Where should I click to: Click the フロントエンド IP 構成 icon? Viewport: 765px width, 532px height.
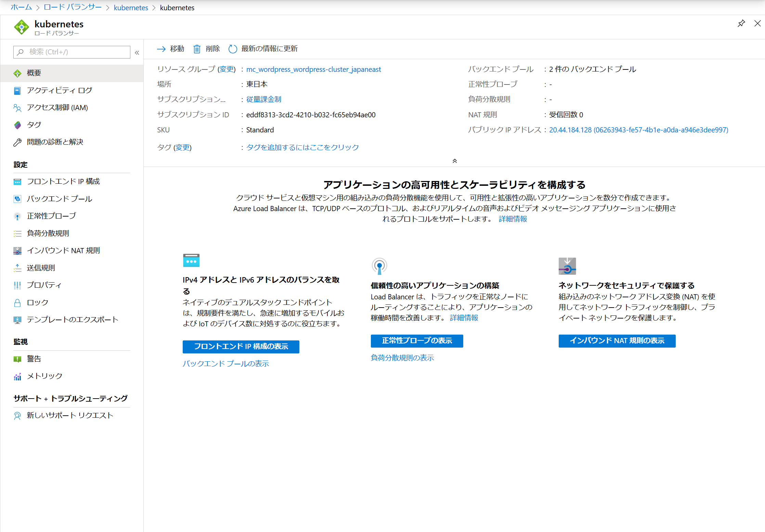(x=17, y=182)
